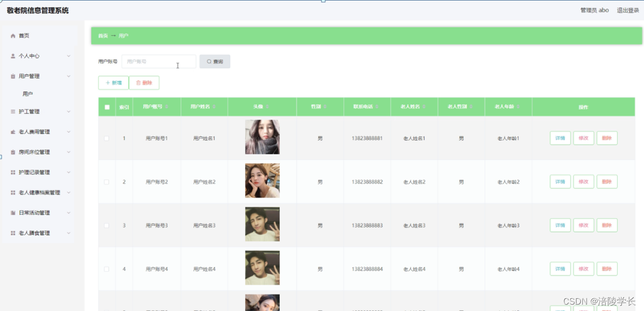Expand the 老人费用管理 chevron
The width and height of the screenshot is (644, 311).
point(69,132)
